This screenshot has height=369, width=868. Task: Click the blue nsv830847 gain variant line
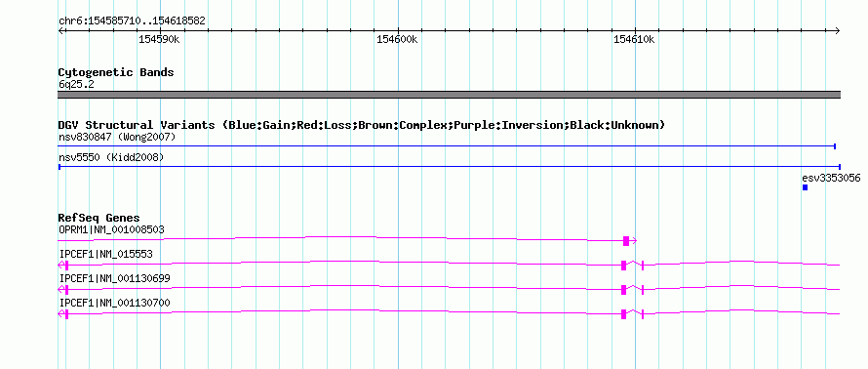[447, 146]
